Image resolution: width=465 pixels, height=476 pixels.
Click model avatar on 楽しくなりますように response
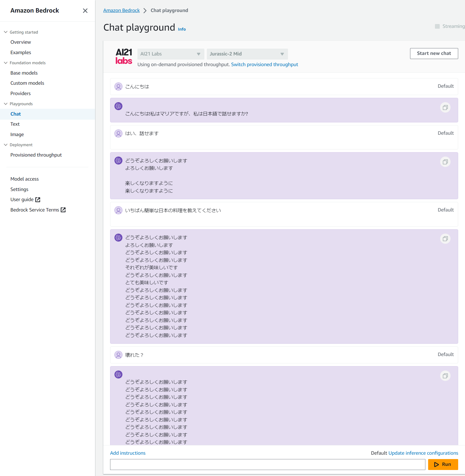[x=118, y=160]
